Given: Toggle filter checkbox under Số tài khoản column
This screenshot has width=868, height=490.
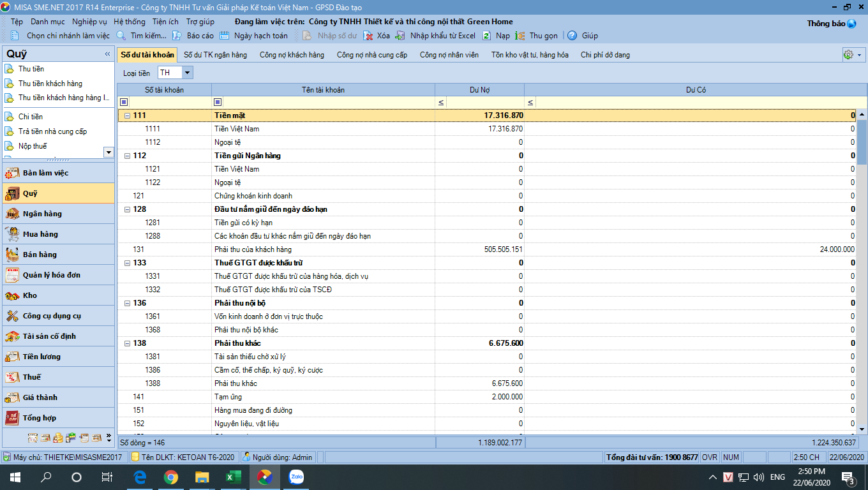Looking at the screenshot, I should [124, 102].
